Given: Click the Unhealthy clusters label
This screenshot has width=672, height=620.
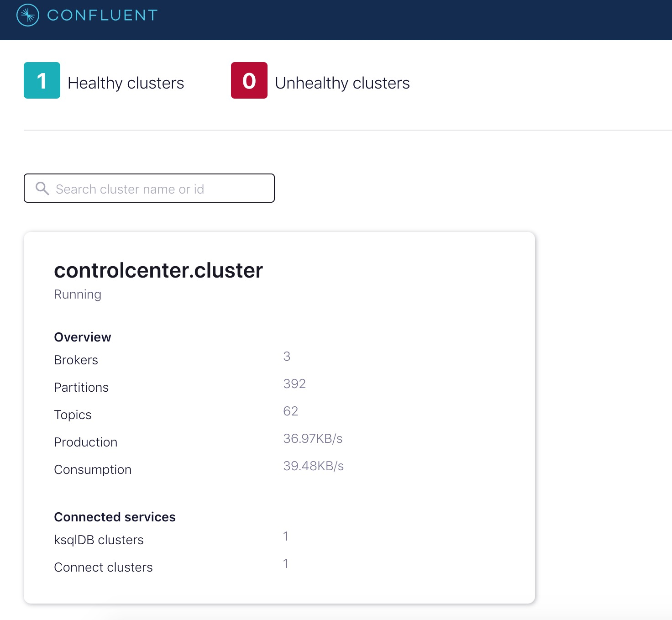Looking at the screenshot, I should (342, 83).
